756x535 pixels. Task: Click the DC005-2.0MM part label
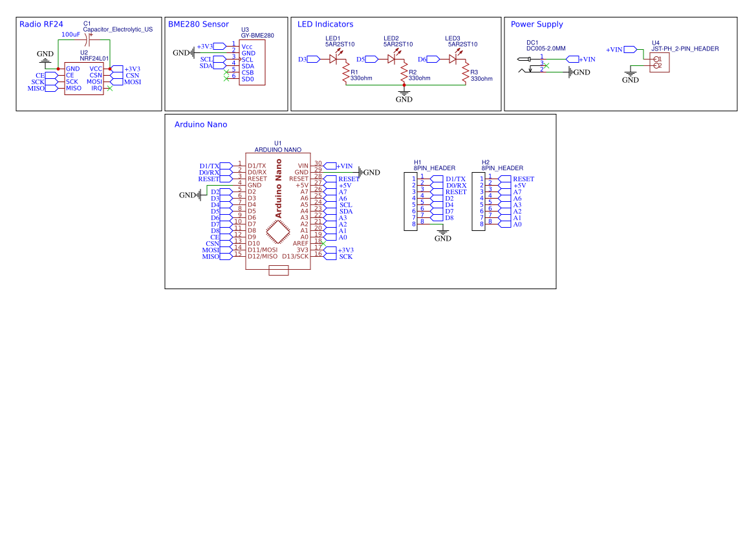pyautogui.click(x=546, y=49)
